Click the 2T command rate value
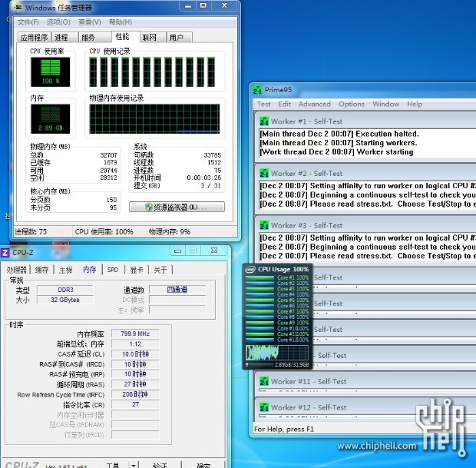Screen dimensions: 476x468 (x=135, y=404)
